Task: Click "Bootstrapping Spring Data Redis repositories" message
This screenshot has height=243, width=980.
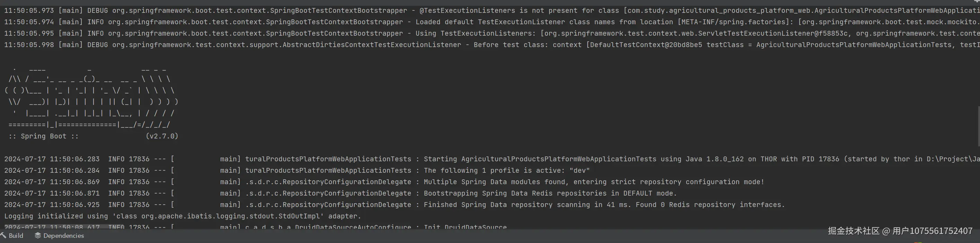Action: tap(550, 193)
